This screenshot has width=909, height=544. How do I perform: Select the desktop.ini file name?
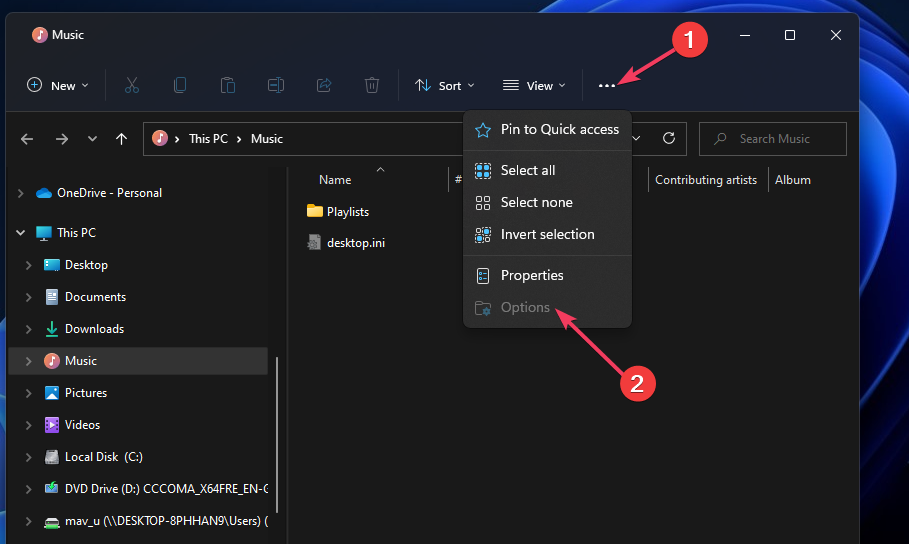point(356,243)
